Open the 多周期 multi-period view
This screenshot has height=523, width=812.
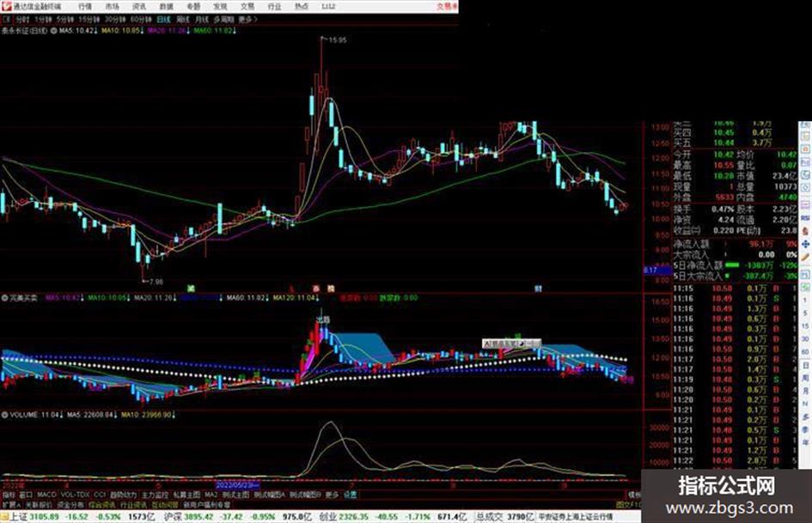(x=223, y=19)
